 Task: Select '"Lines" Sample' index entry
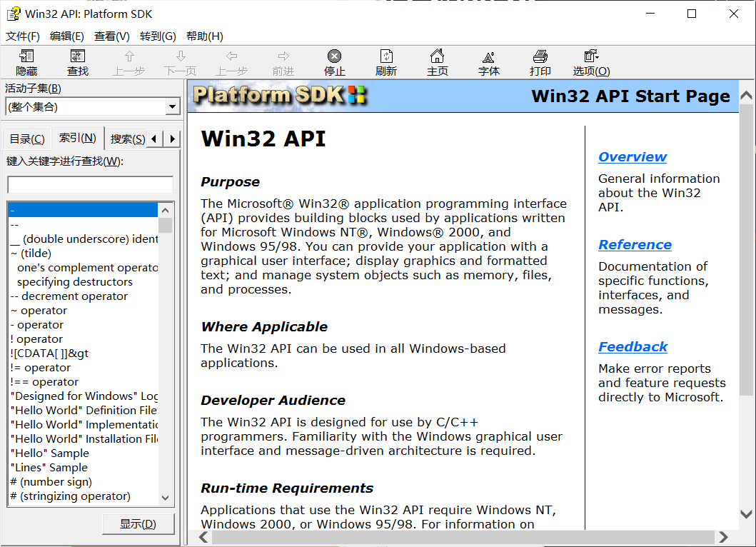pos(83,468)
